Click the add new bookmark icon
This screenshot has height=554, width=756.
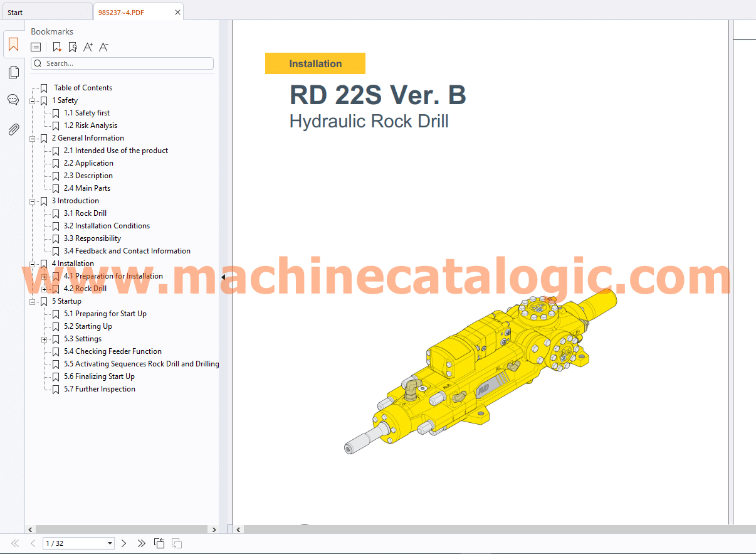pos(57,47)
